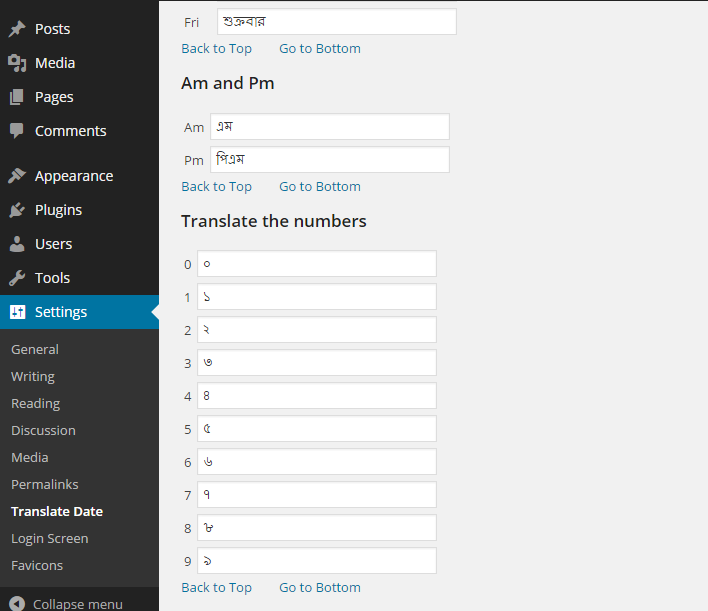The image size is (708, 611).
Task: Click the input field for number 5
Action: (x=316, y=429)
